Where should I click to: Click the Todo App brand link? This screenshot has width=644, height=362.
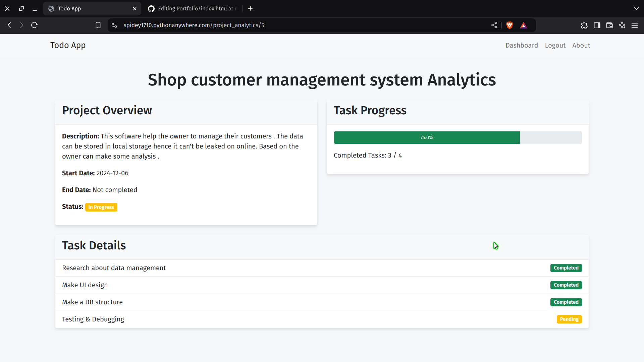68,45
